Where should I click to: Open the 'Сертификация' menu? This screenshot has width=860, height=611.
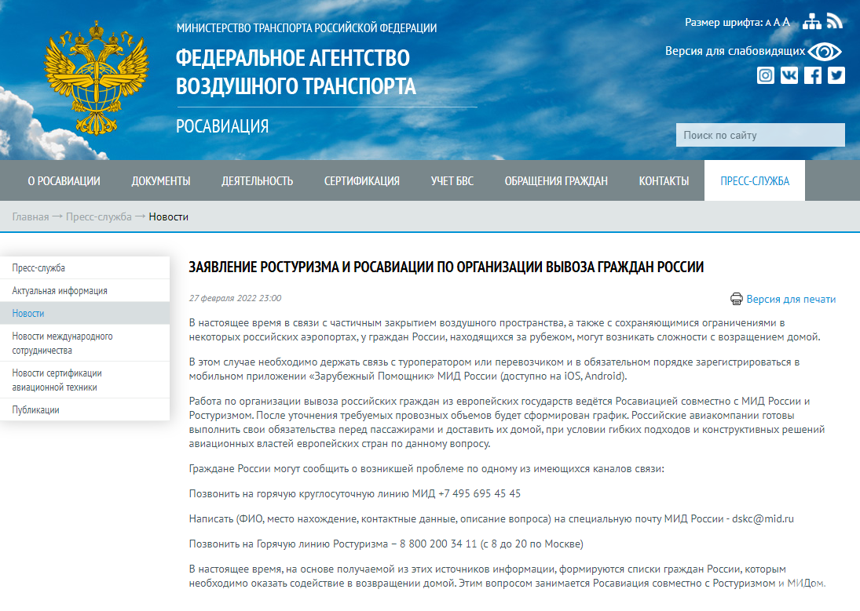click(x=362, y=181)
